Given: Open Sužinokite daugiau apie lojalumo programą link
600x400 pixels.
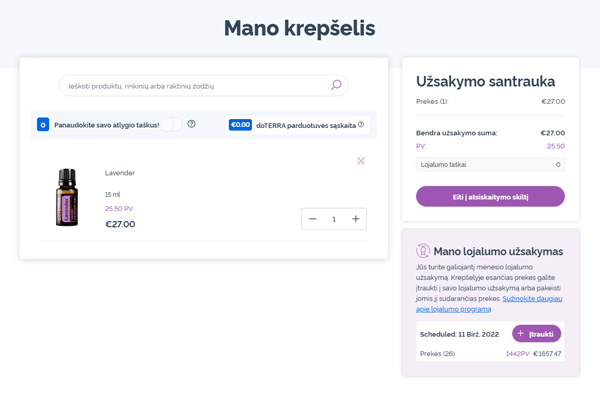Looking at the screenshot, I should tap(489, 304).
